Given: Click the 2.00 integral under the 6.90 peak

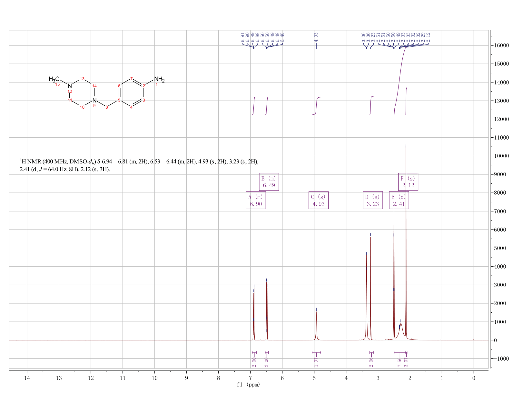Looking at the screenshot, I should (x=254, y=362).
